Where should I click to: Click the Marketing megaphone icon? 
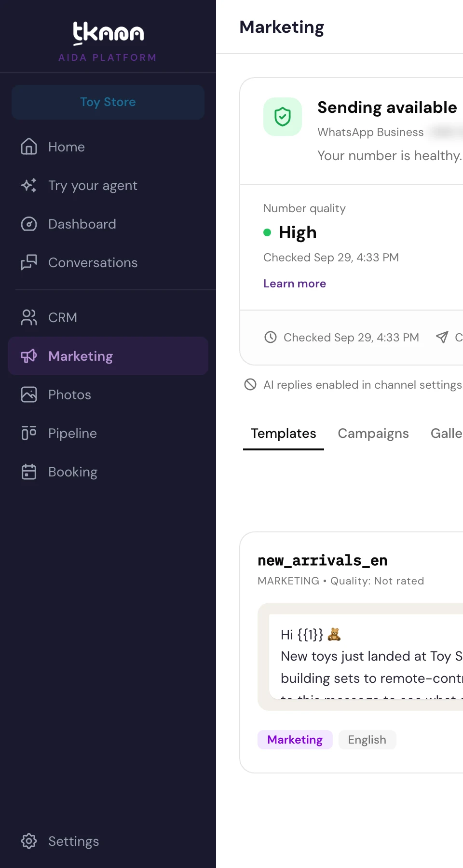29,356
